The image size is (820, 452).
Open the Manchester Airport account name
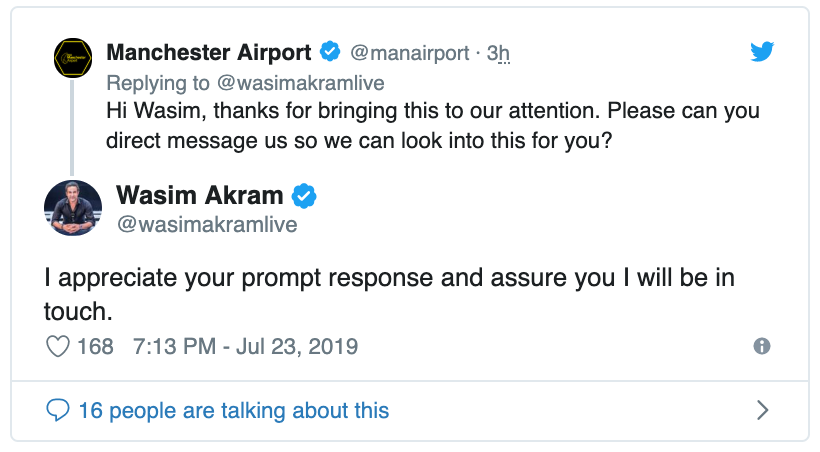(208, 52)
